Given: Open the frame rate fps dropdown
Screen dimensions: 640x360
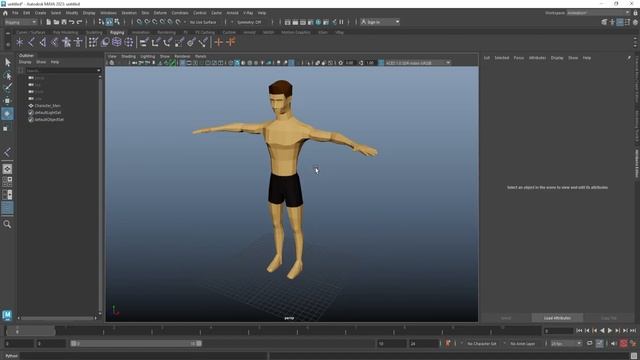Looking at the screenshot, I should pos(566,344).
